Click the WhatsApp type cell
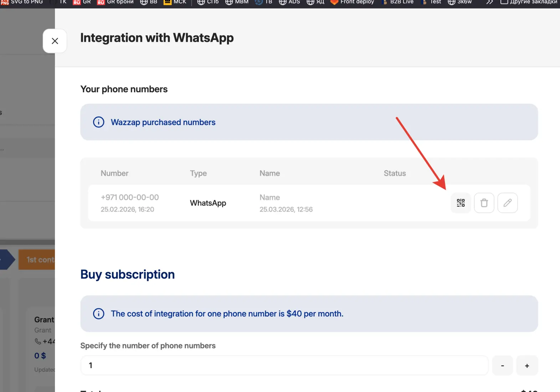 [x=208, y=203]
